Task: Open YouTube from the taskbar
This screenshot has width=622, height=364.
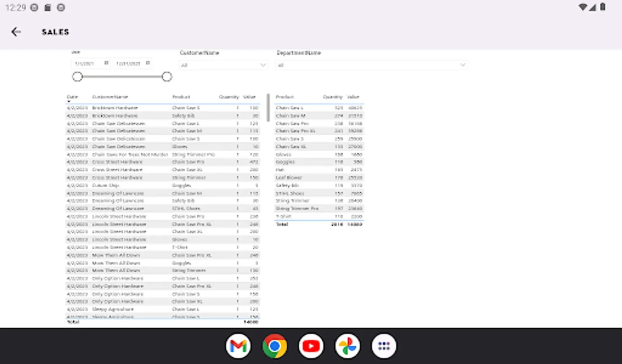Action: pyautogui.click(x=311, y=346)
